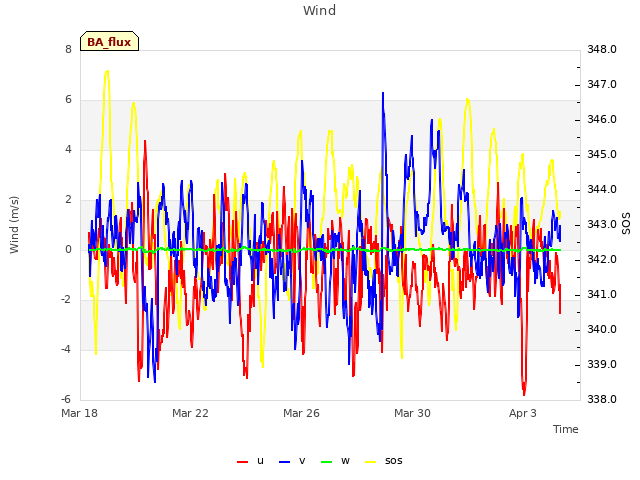Toggle the v series legend entry
The image size is (640, 480).
pyautogui.click(x=292, y=461)
